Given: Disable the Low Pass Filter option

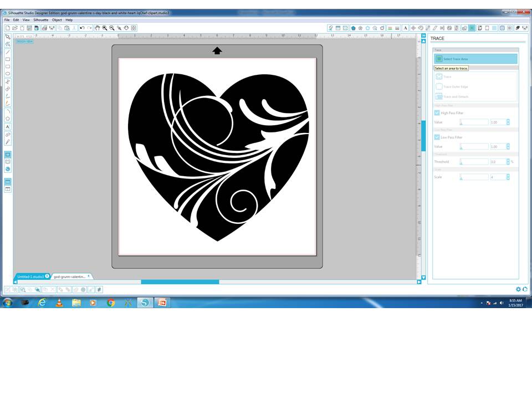Looking at the screenshot, I should 437,137.
